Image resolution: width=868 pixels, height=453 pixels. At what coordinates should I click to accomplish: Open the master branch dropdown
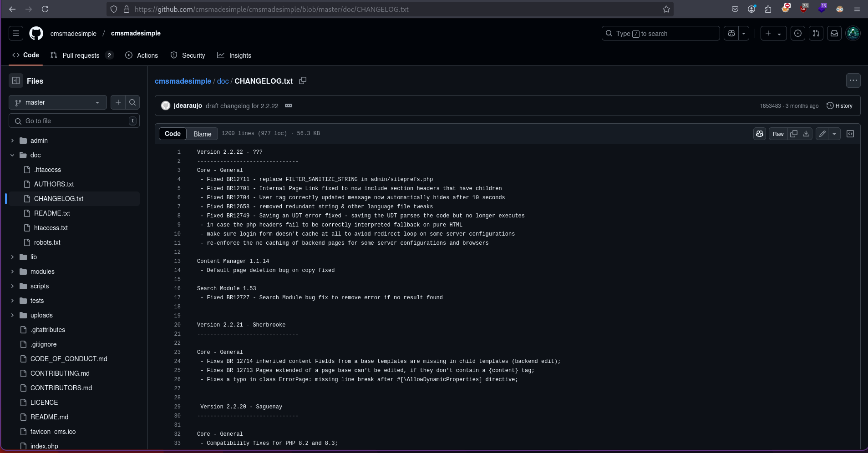coord(58,102)
